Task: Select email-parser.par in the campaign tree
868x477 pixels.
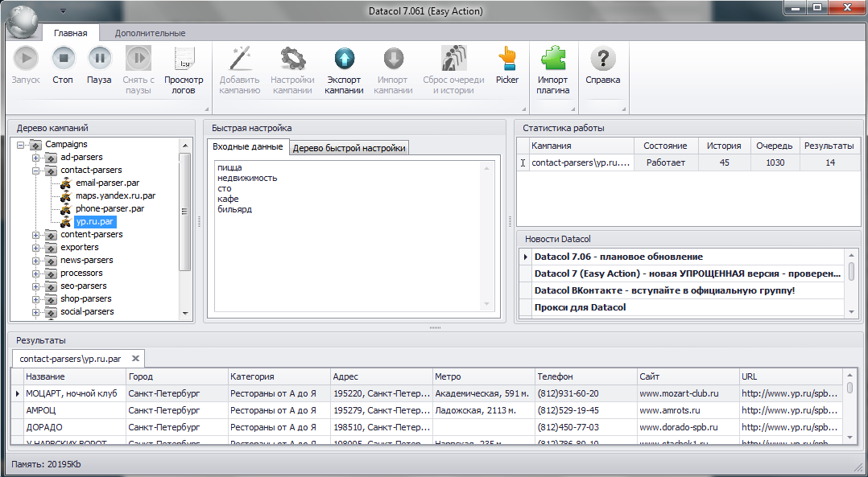Action: [107, 183]
